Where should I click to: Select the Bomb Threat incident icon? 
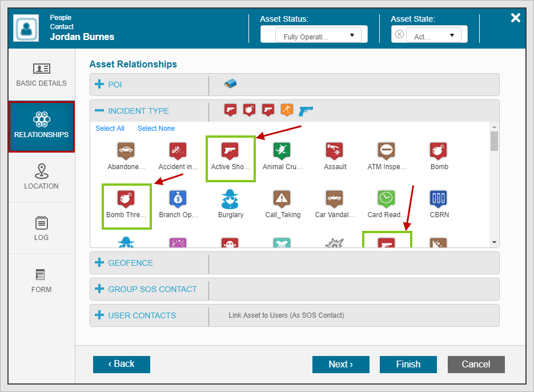(126, 199)
